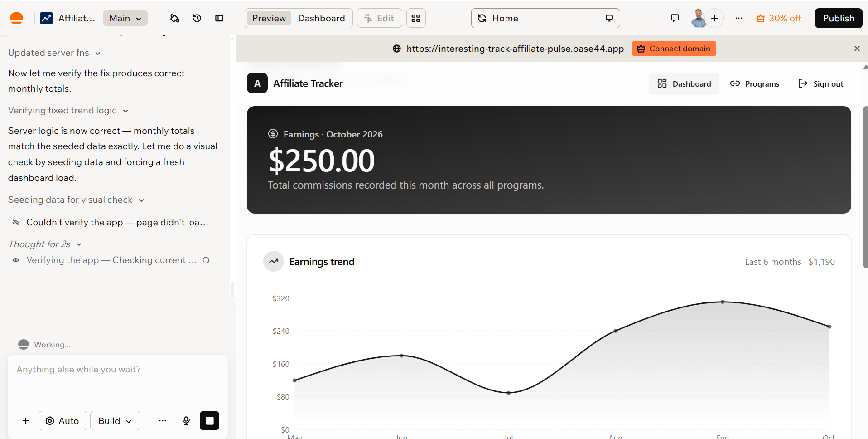868x439 pixels.
Task: Click the $250.00 earnings amount
Action: pos(322,161)
